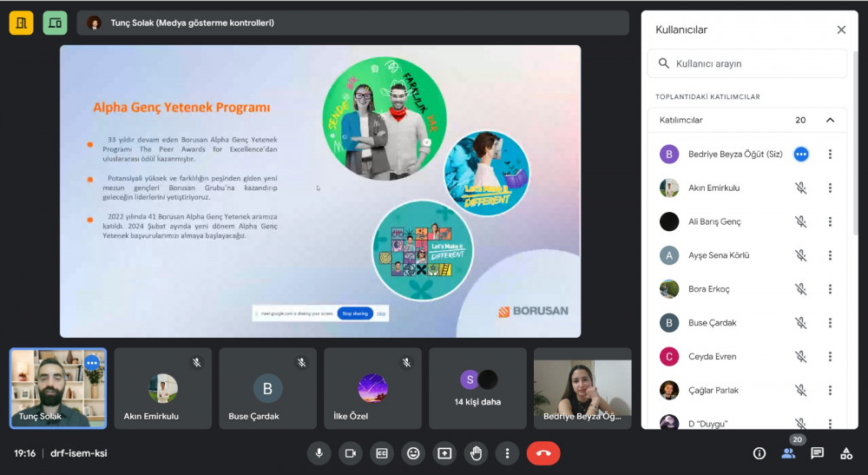
Task: Leave the call with red hang-up button
Action: click(x=543, y=453)
